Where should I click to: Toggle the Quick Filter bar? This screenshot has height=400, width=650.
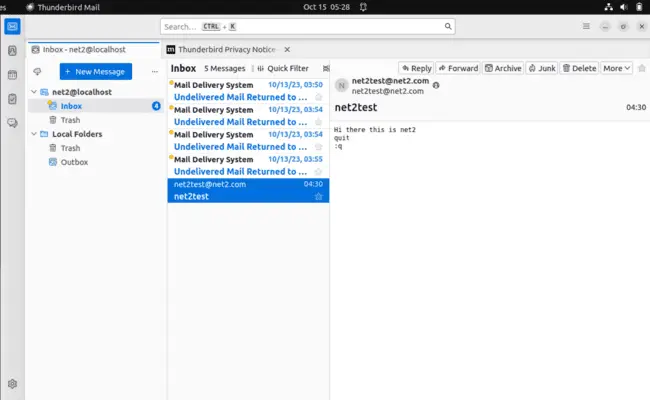coord(283,68)
